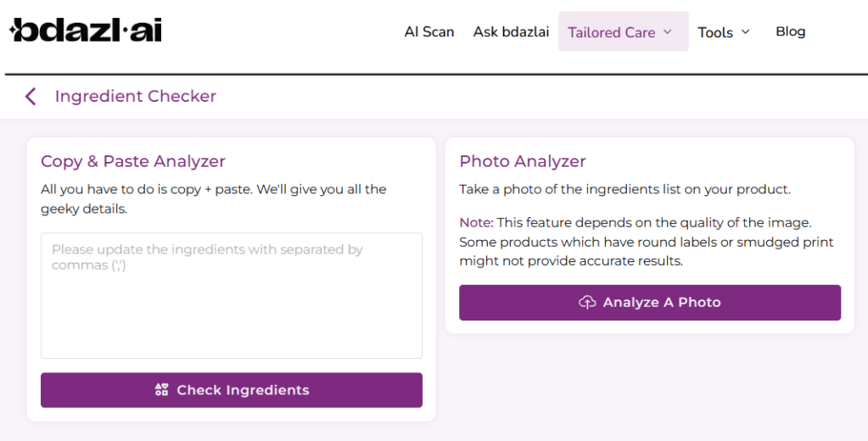
Task: Visit the Blog link
Action: point(790,31)
